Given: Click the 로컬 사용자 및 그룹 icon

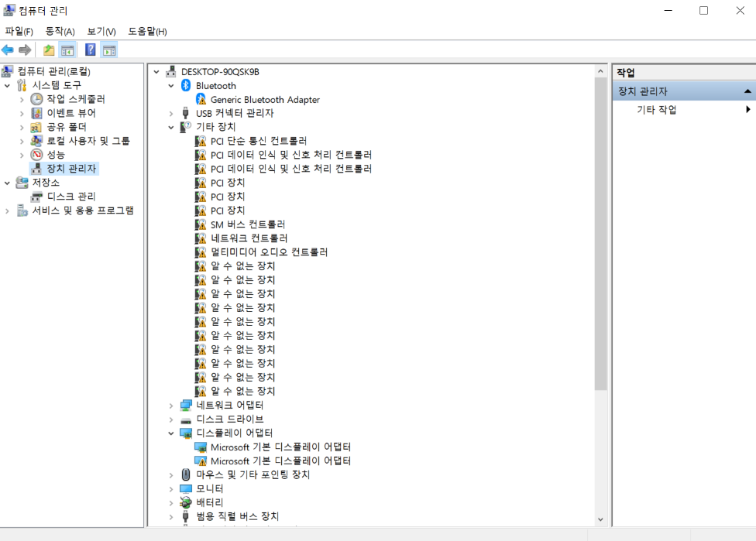Looking at the screenshot, I should point(36,141).
